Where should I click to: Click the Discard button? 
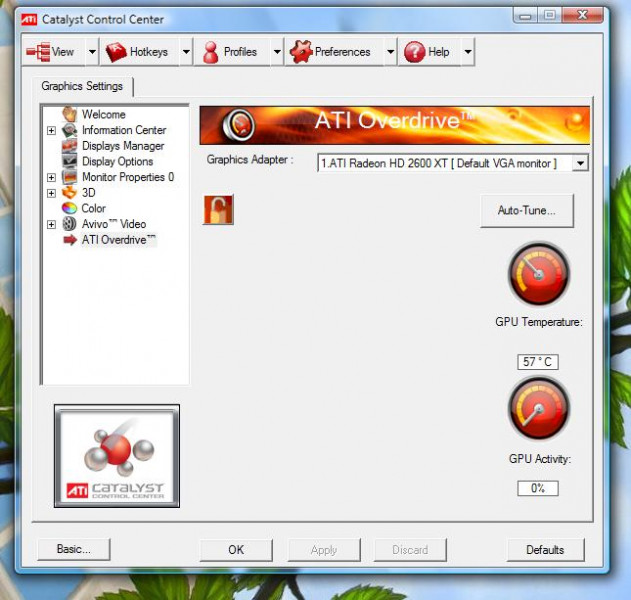point(410,550)
